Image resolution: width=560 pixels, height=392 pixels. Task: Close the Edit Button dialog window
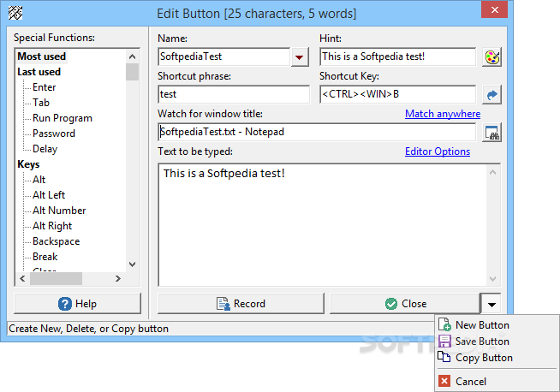point(494,9)
